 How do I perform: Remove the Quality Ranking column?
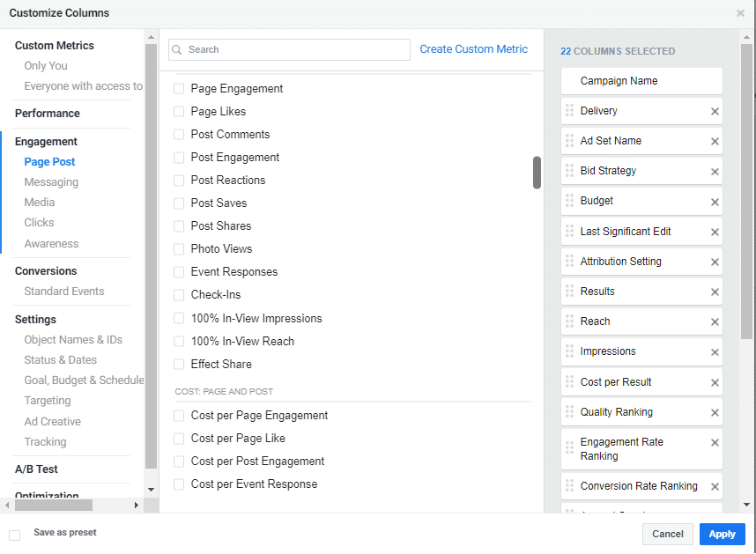pos(715,412)
